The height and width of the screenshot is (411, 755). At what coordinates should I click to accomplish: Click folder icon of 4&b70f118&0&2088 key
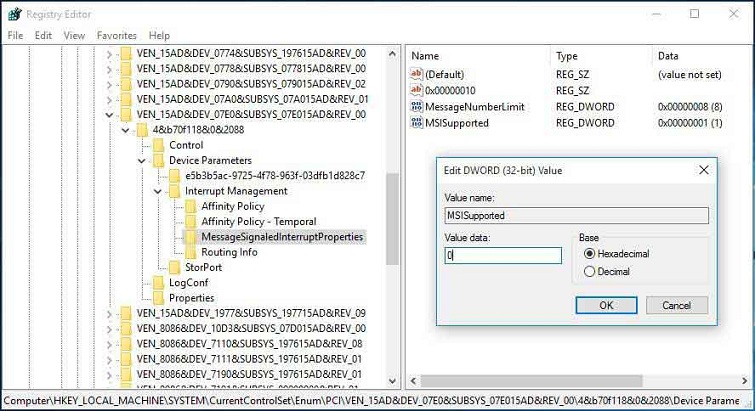point(142,130)
